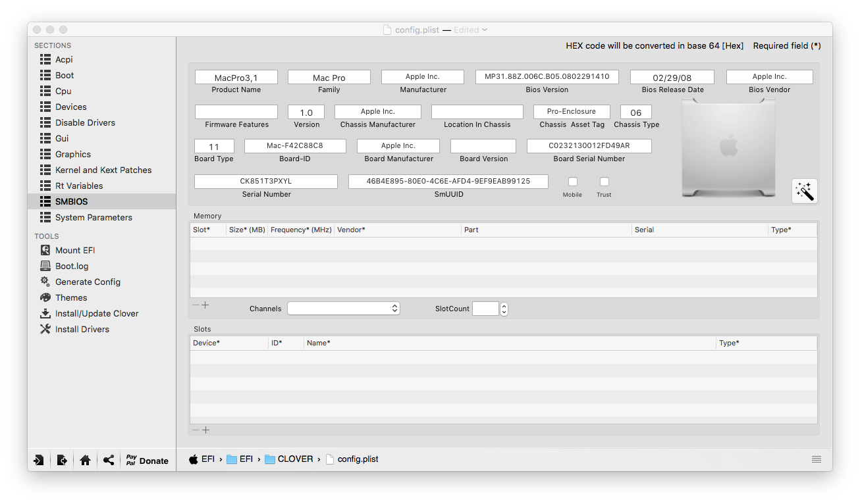The image size is (860, 504).
Task: Click the Serial Number field
Action: tap(266, 182)
